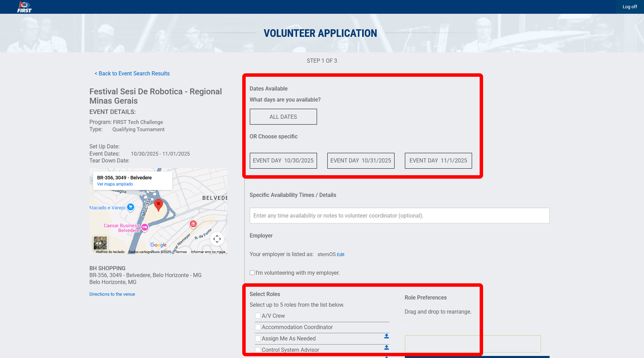Click the Caesar Business Belvedere hotel marker
Image resolution: width=644 pixels, height=358 pixels.
(145, 227)
